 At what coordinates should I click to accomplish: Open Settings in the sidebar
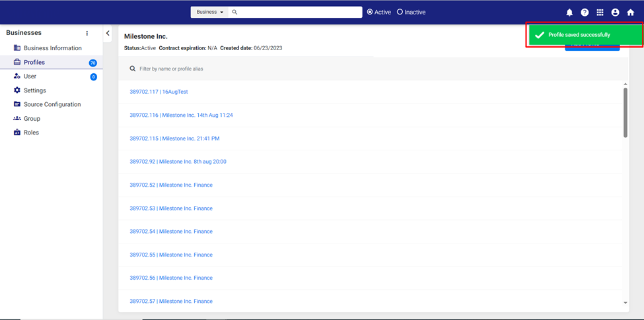pyautogui.click(x=35, y=90)
